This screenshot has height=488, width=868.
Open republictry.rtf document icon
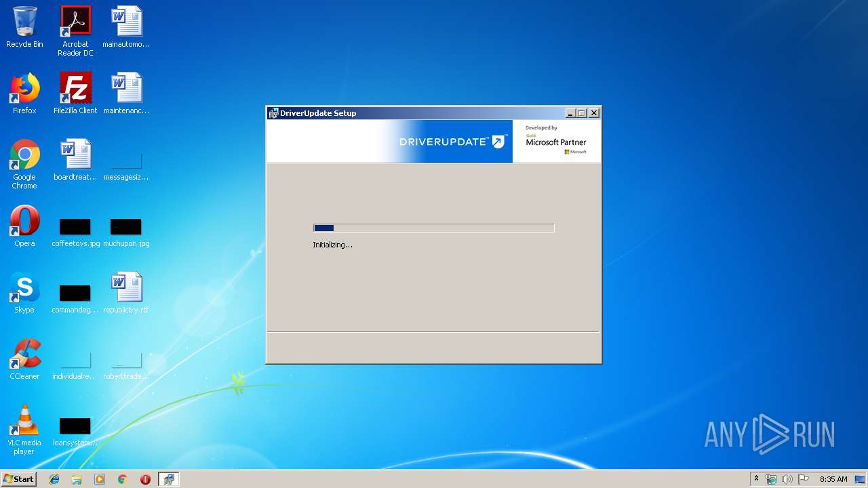tap(126, 293)
